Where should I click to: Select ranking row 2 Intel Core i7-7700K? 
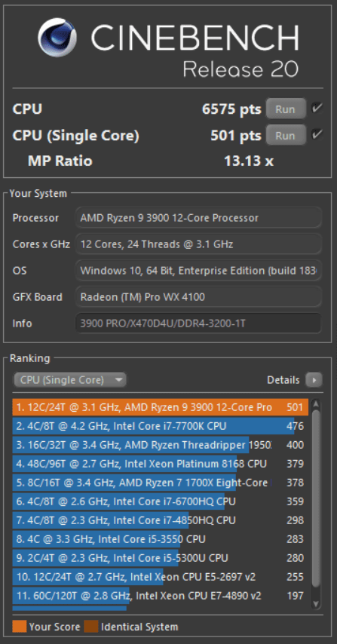coord(160,426)
